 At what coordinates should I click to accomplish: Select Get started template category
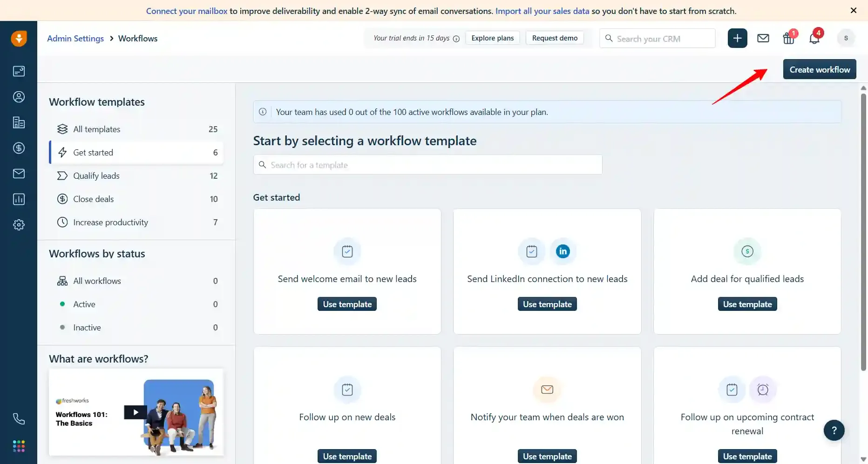coord(136,152)
